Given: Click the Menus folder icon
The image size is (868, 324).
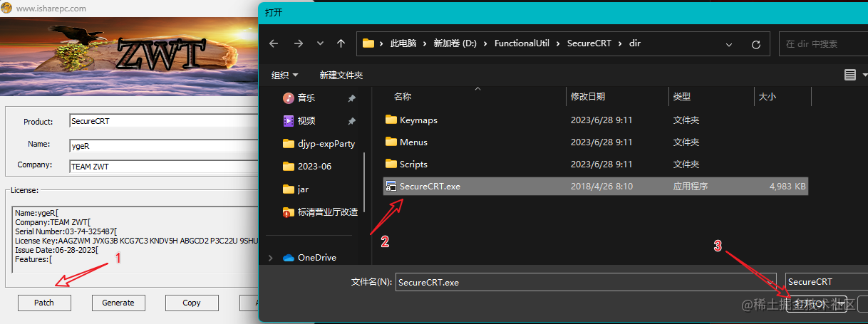Looking at the screenshot, I should (391, 142).
